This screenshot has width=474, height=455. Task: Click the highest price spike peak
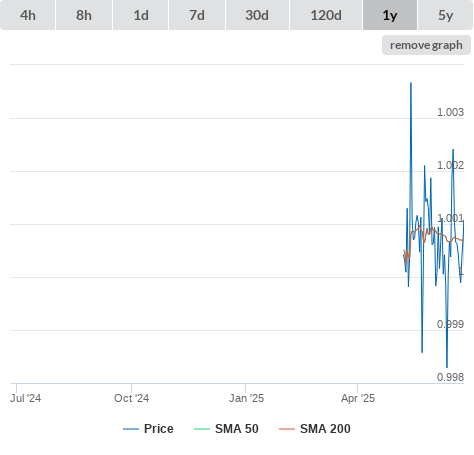coord(411,83)
